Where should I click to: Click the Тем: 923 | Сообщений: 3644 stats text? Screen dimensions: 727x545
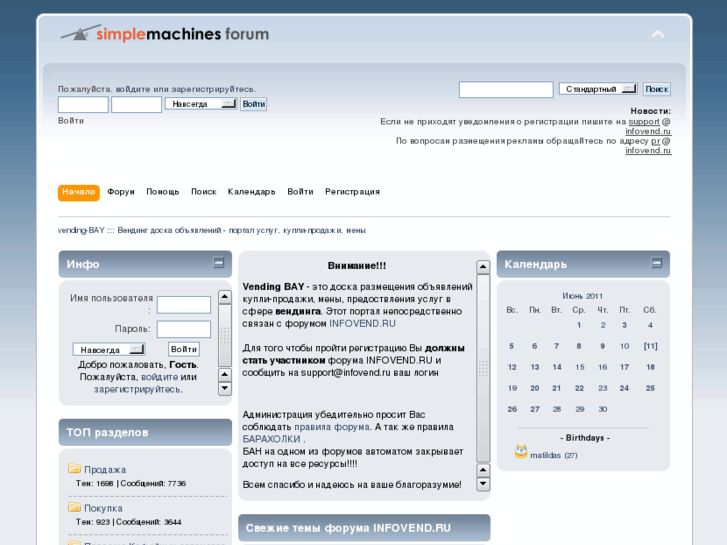[x=128, y=522]
